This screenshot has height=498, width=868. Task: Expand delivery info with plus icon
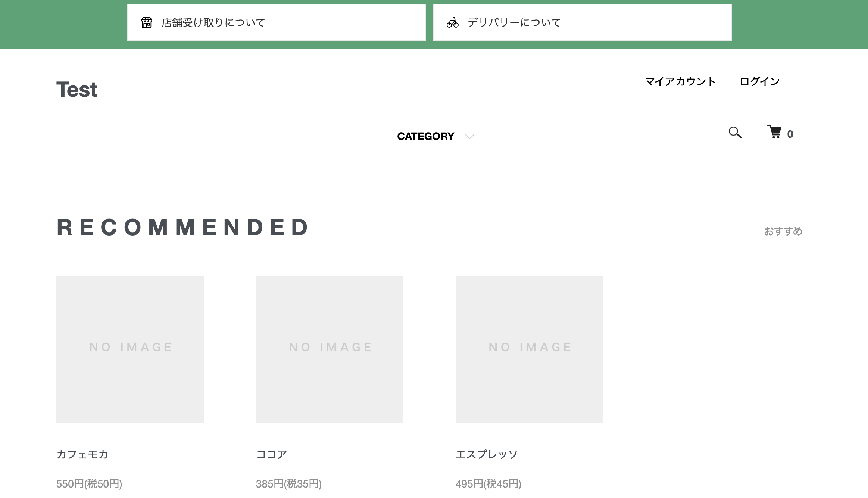pos(712,22)
